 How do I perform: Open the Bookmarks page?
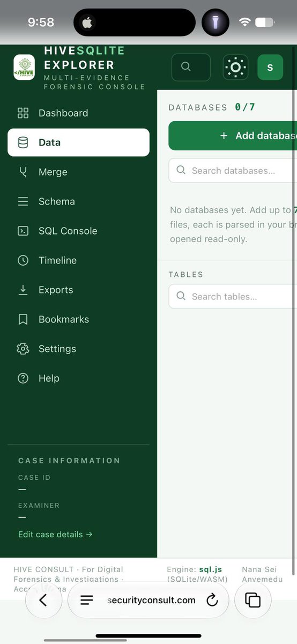pyautogui.click(x=78, y=319)
